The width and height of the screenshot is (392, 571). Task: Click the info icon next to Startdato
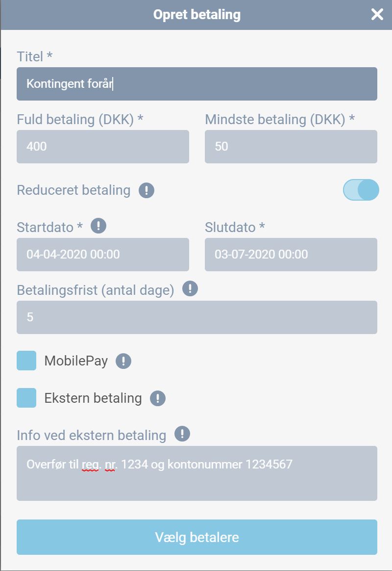click(x=98, y=226)
